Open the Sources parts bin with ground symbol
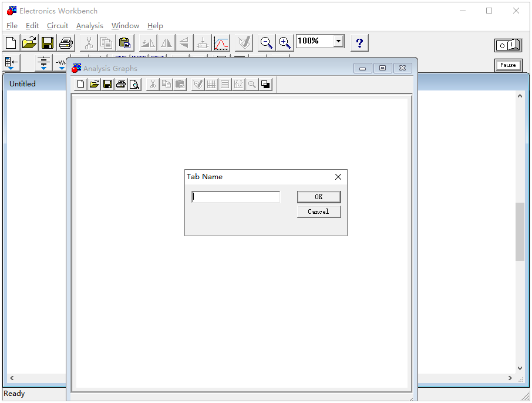This screenshot has height=403, width=532. click(44, 62)
